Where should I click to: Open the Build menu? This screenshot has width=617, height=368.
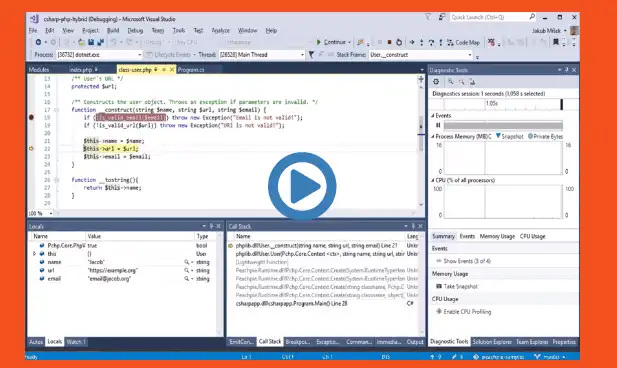[113, 31]
